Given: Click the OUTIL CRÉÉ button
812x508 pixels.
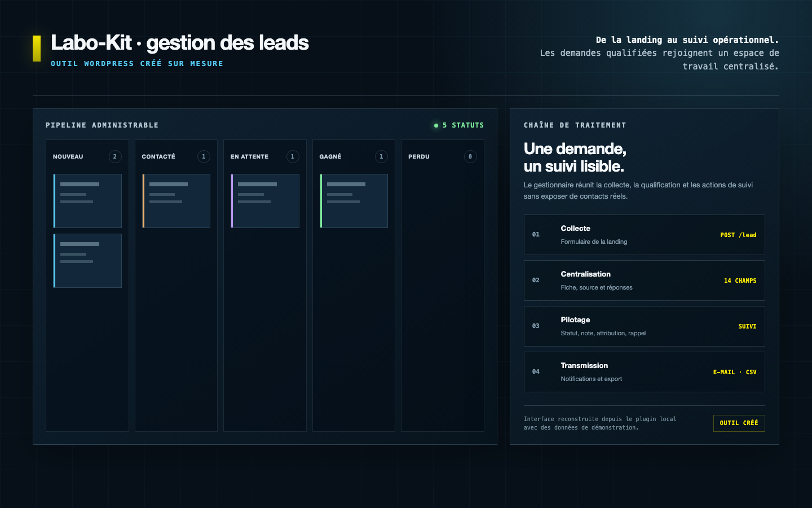Looking at the screenshot, I should (739, 423).
